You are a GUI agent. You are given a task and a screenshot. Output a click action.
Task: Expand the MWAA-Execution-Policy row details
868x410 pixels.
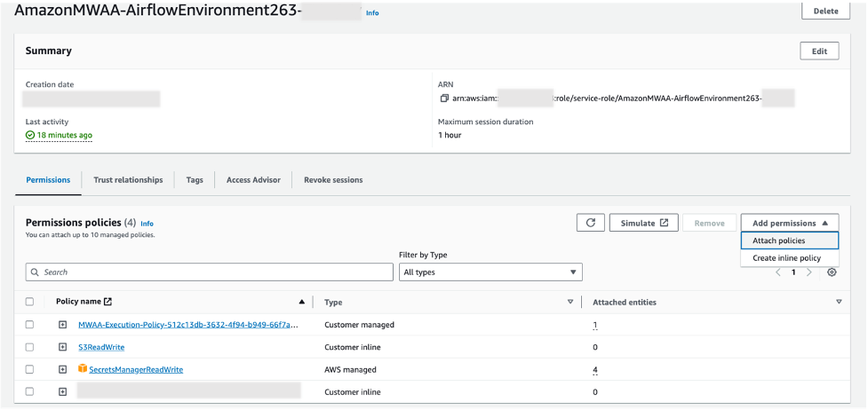click(62, 325)
